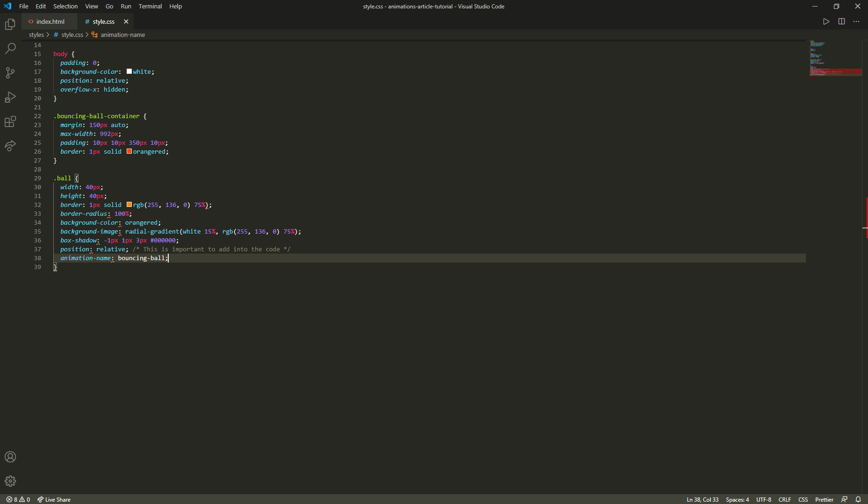Click line number 29 in gutter
Viewport: 868px width, 504px height.
coord(37,178)
